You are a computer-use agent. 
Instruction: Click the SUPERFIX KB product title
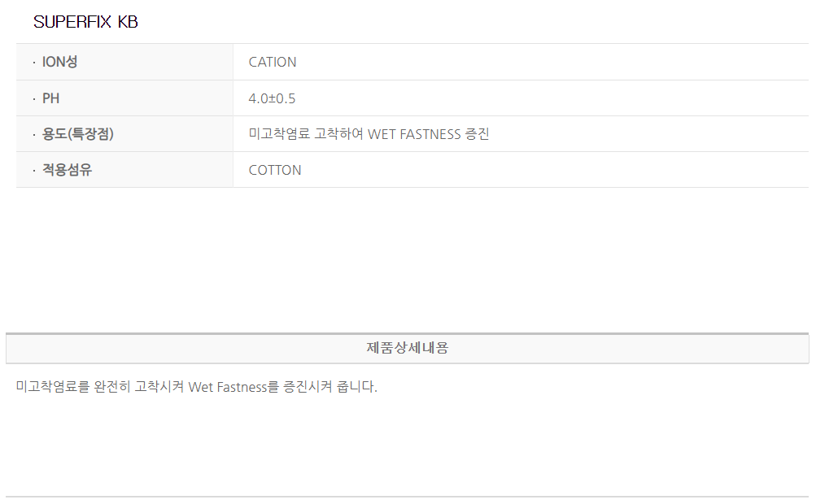[x=85, y=23]
